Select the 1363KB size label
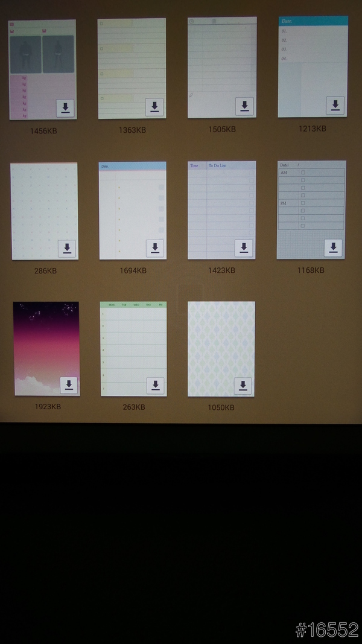 point(132,130)
